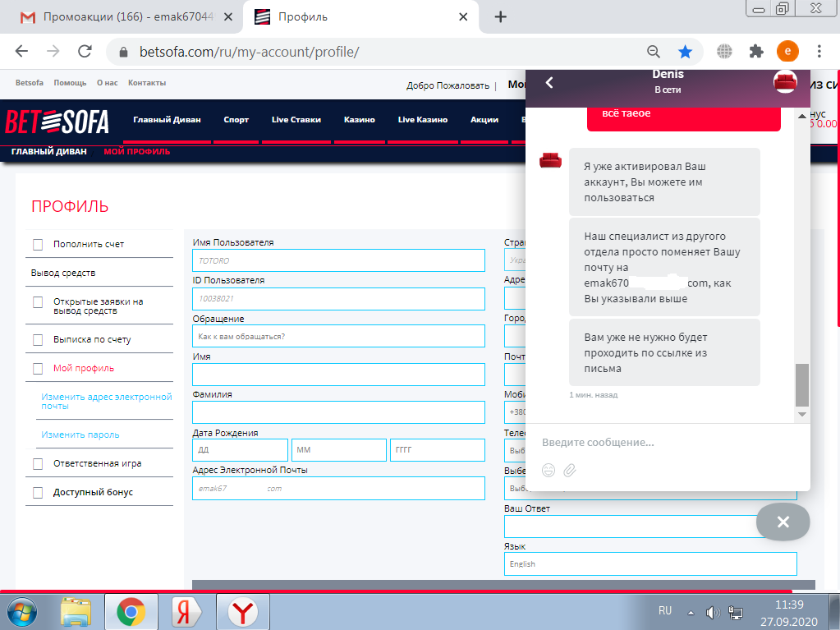Open the Казино menu item
840x630 pixels.
pyautogui.click(x=359, y=120)
